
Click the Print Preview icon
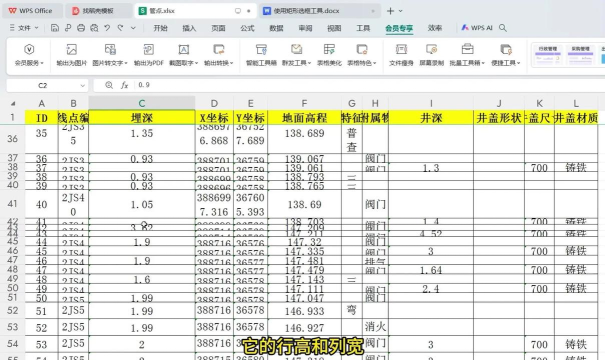[x=94, y=28]
